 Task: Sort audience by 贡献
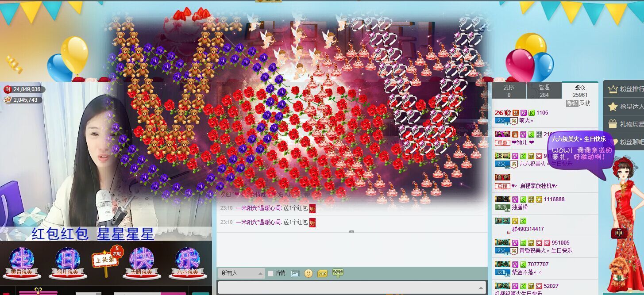(x=584, y=103)
